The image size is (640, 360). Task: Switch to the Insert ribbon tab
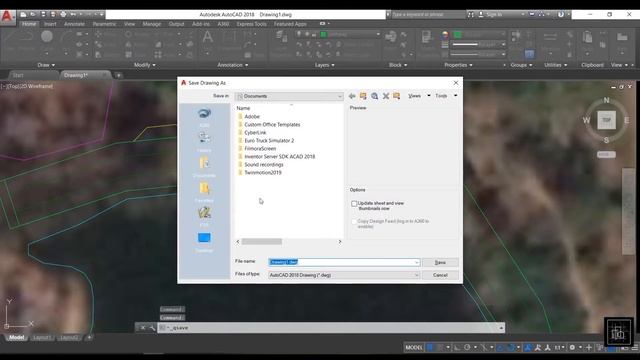pos(50,24)
